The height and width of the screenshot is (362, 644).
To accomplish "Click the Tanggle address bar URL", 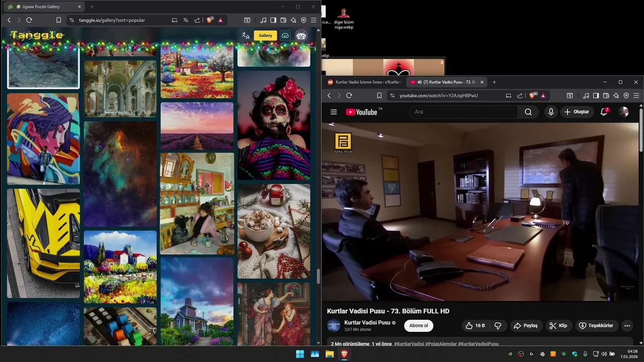I will 112,20.
